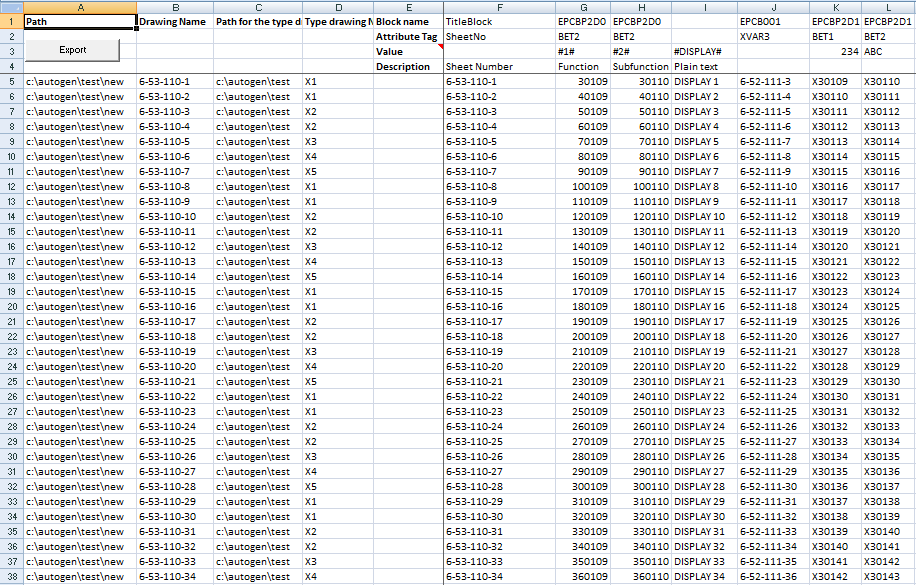Select the '#2#' cell
Screen dimensions: 916x585
click(x=641, y=51)
